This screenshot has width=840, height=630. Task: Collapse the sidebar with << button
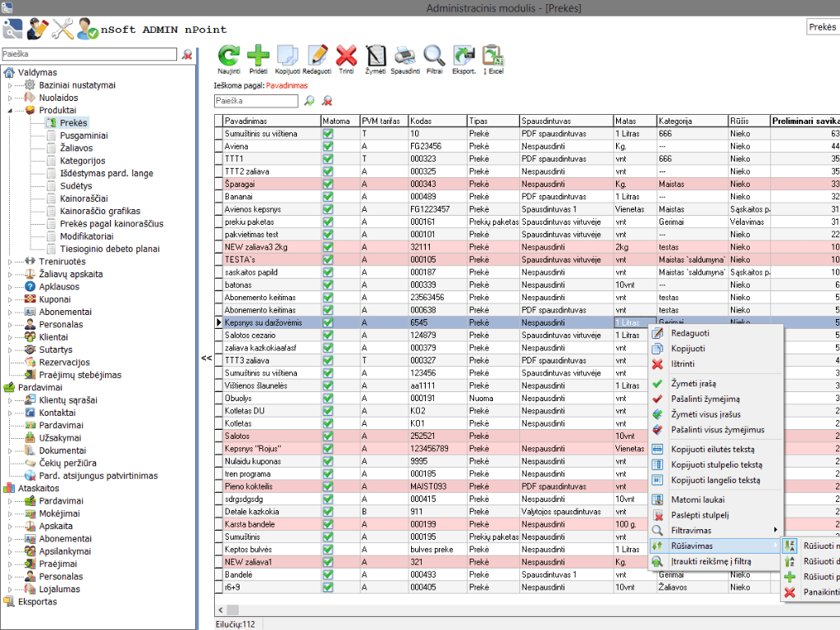point(207,358)
